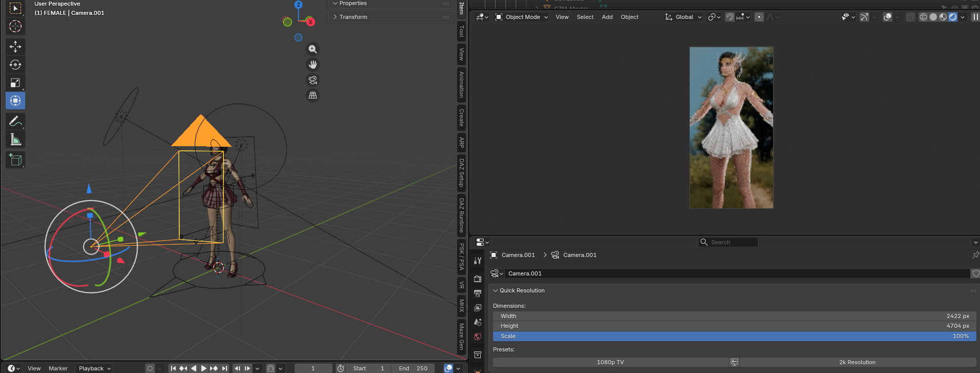
Task: Apply the 2k Resolution preset
Action: pyautogui.click(x=857, y=362)
